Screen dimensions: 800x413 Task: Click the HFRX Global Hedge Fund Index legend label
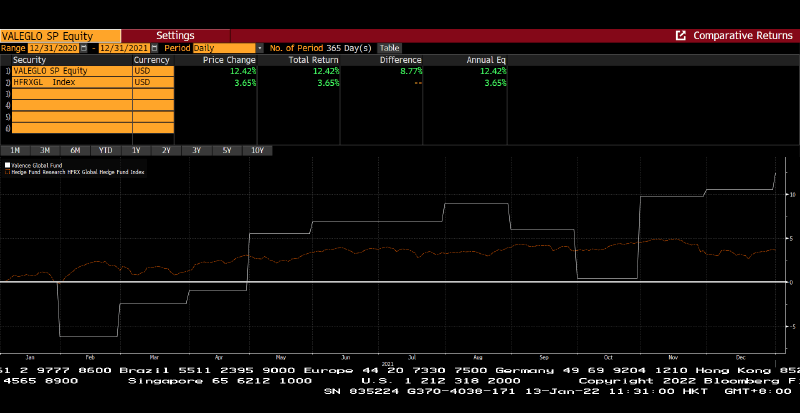pos(78,172)
